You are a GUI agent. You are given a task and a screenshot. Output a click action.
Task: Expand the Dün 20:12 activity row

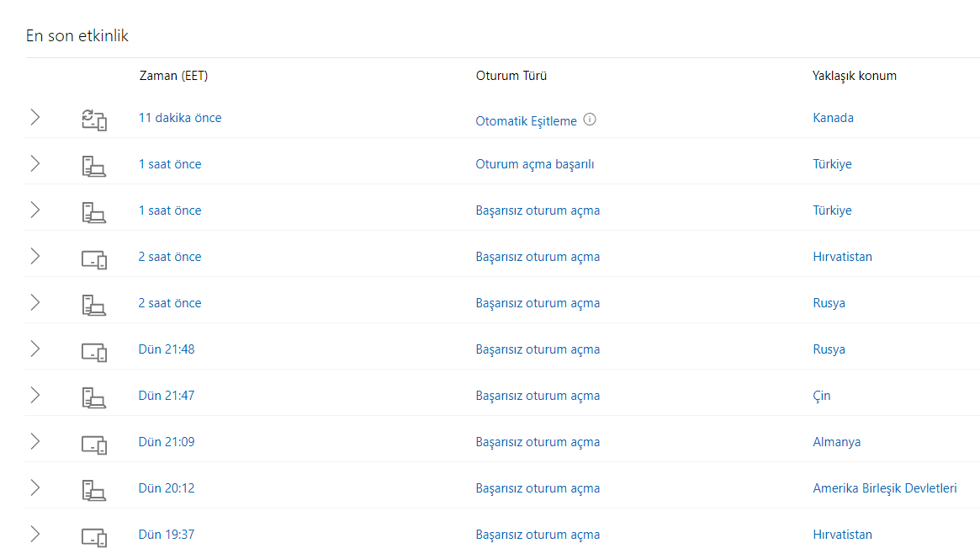pos(35,488)
